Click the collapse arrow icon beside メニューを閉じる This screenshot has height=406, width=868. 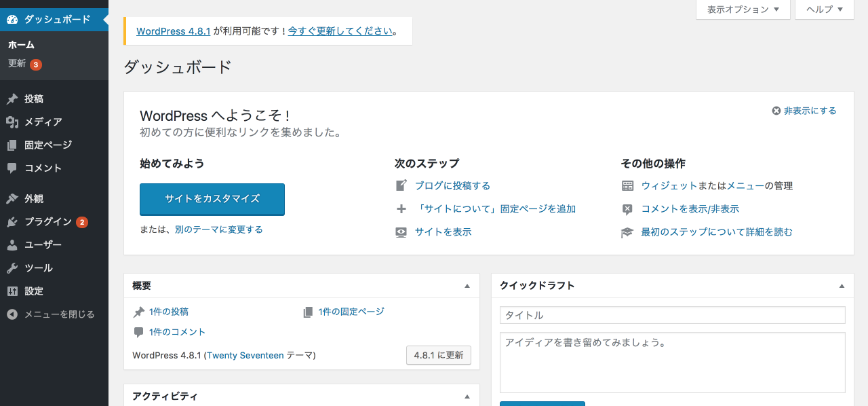[x=12, y=314]
